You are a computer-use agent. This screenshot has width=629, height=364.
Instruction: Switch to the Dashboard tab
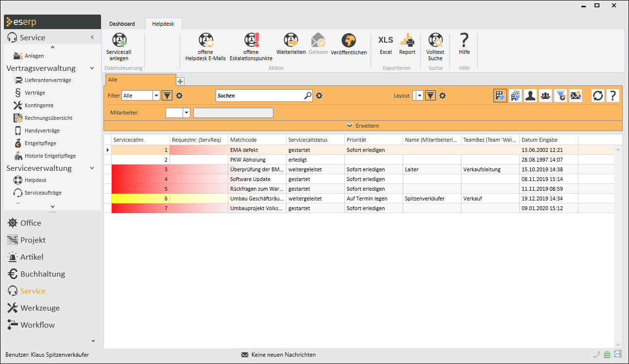(x=122, y=24)
